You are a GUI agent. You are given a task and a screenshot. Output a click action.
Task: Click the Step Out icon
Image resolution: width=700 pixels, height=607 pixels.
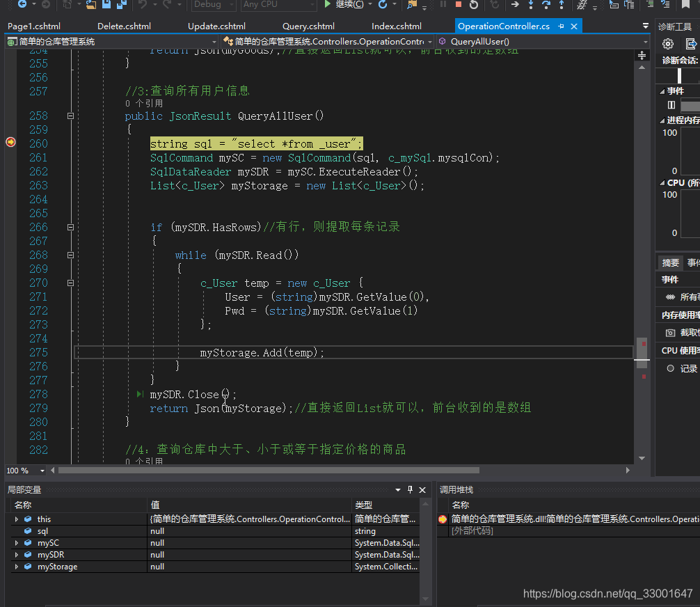point(562,4)
